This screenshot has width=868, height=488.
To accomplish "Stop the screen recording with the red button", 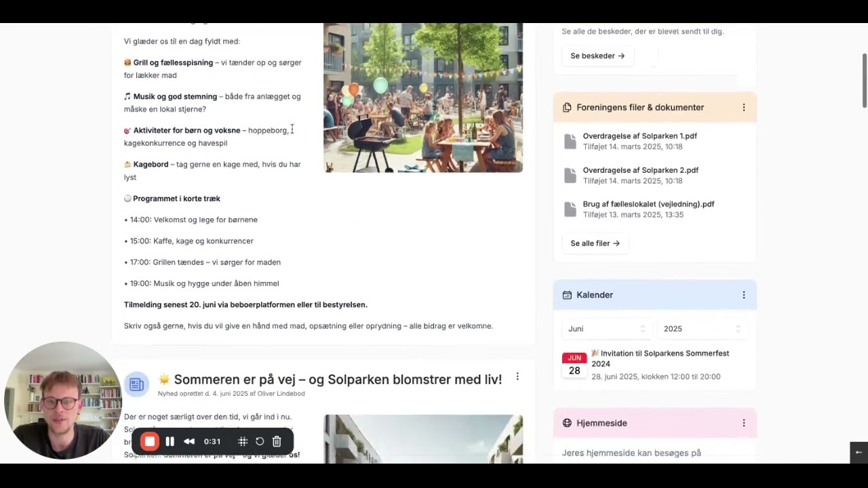I will 150,441.
